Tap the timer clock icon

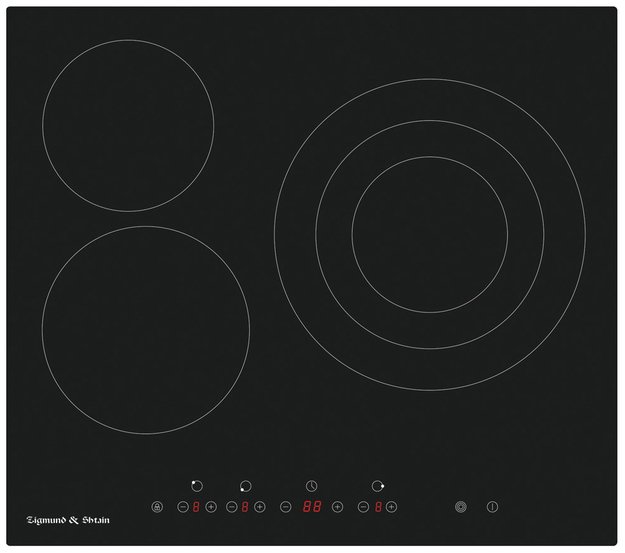311,486
